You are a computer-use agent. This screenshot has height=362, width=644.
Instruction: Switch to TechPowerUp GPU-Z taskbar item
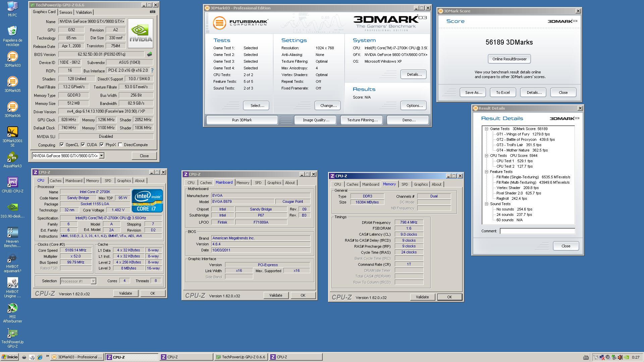(x=240, y=357)
